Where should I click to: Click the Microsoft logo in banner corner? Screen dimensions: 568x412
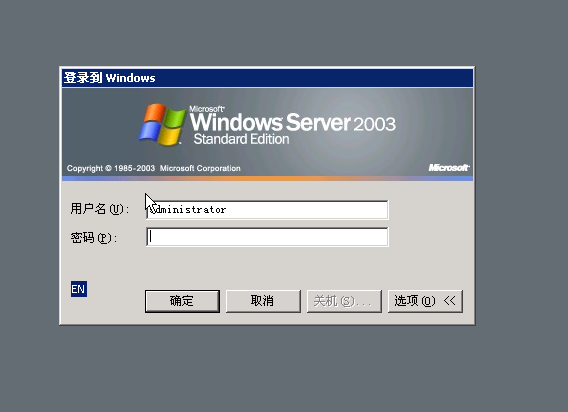(x=449, y=167)
